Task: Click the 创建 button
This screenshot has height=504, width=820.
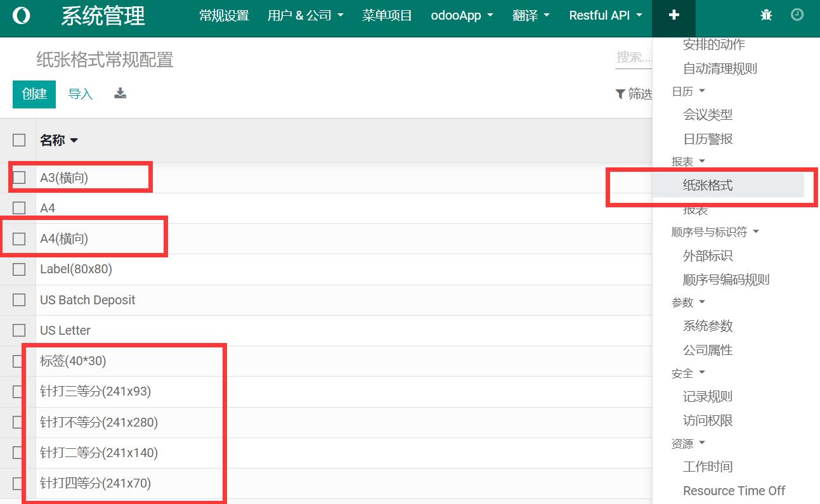Action: [x=34, y=94]
